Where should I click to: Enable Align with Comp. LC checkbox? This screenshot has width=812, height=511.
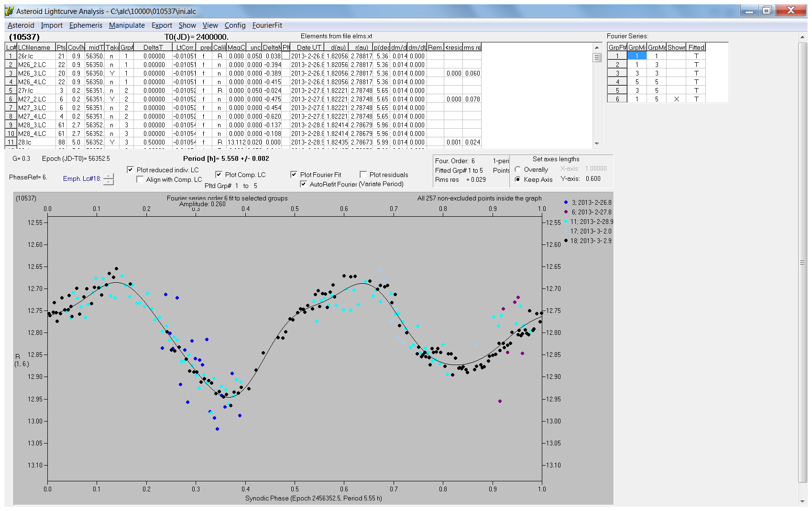140,179
